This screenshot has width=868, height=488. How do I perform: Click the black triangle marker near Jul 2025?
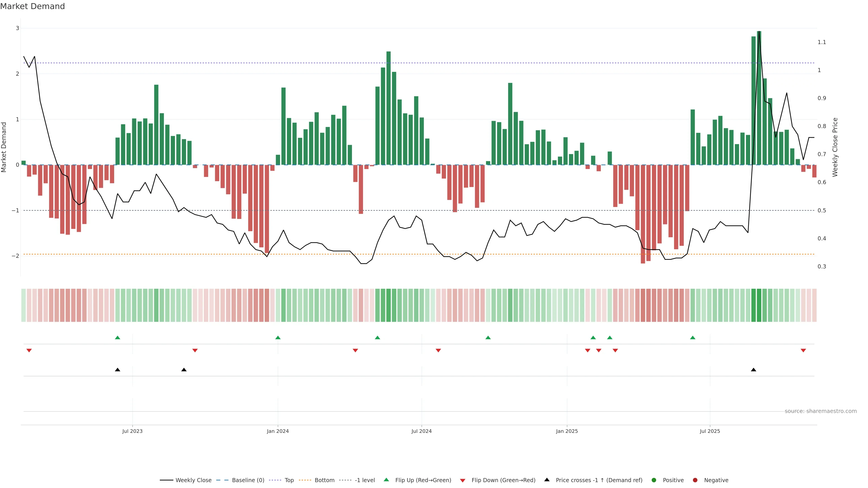click(x=753, y=370)
